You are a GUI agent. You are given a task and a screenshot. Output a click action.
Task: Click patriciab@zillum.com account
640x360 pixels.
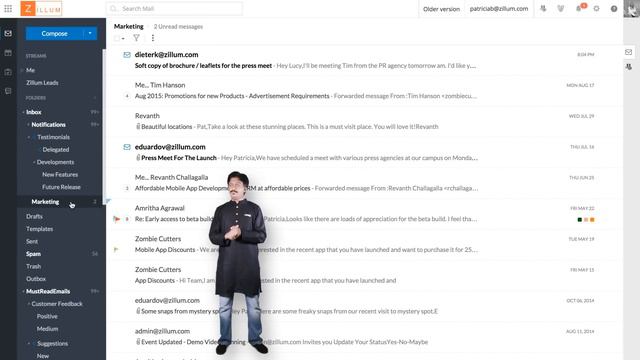[499, 9]
